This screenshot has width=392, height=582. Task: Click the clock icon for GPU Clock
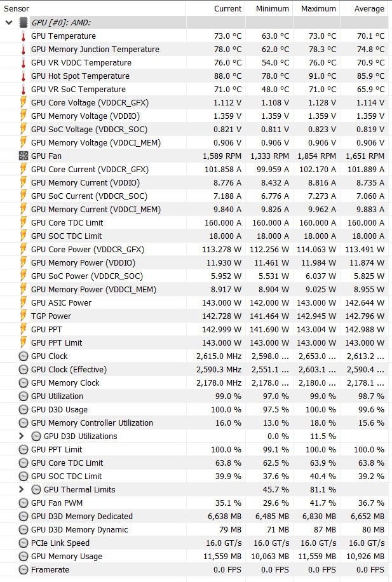[24, 356]
